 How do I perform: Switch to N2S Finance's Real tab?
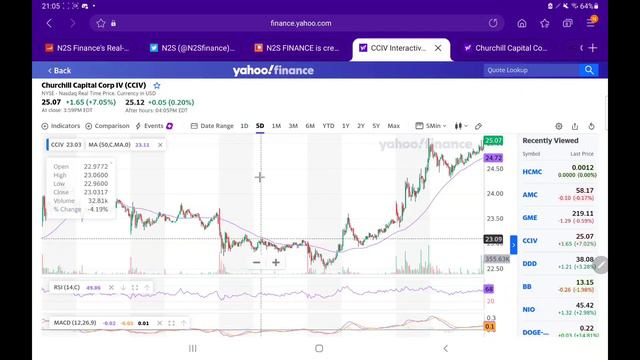tap(87, 48)
